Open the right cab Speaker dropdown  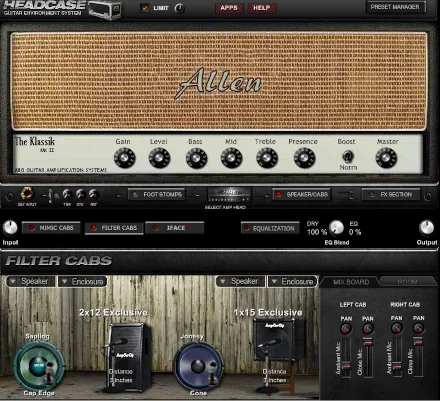click(241, 282)
